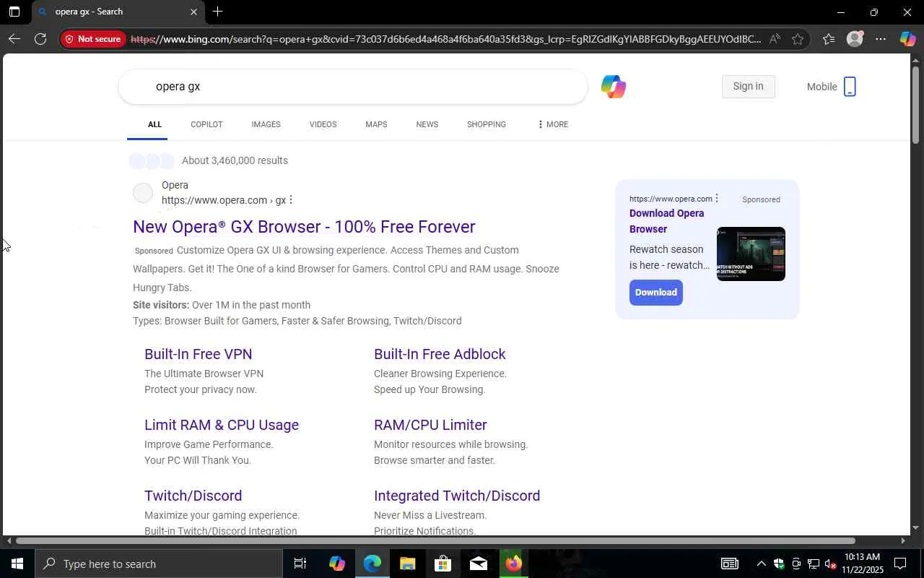Open the Windows Start menu
Image resolution: width=924 pixels, height=578 pixels.
click(x=17, y=564)
